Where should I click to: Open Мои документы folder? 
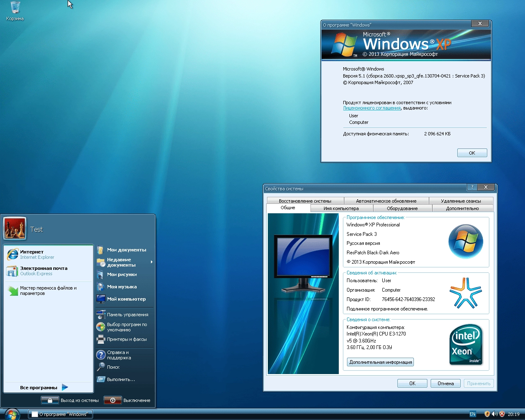[127, 249]
